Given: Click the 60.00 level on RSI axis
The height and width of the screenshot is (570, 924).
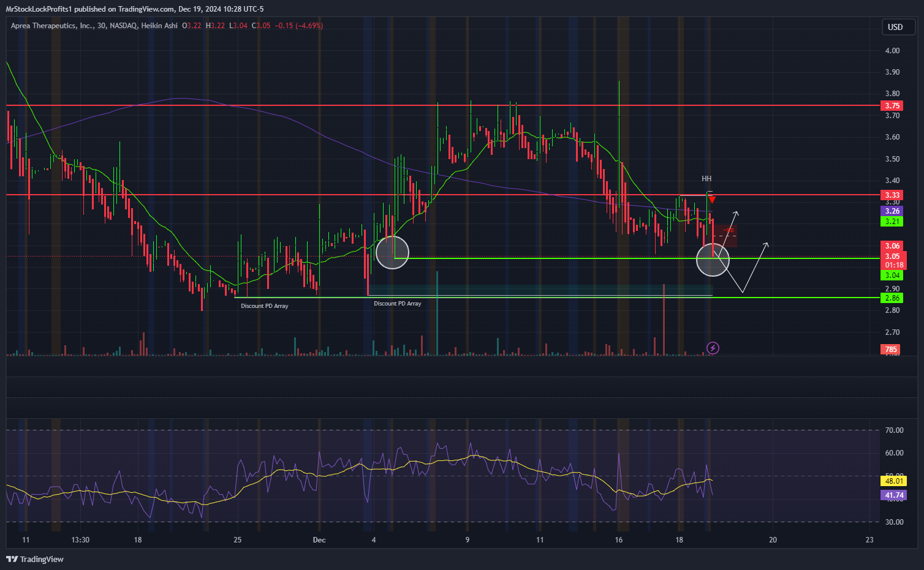Looking at the screenshot, I should (x=895, y=453).
